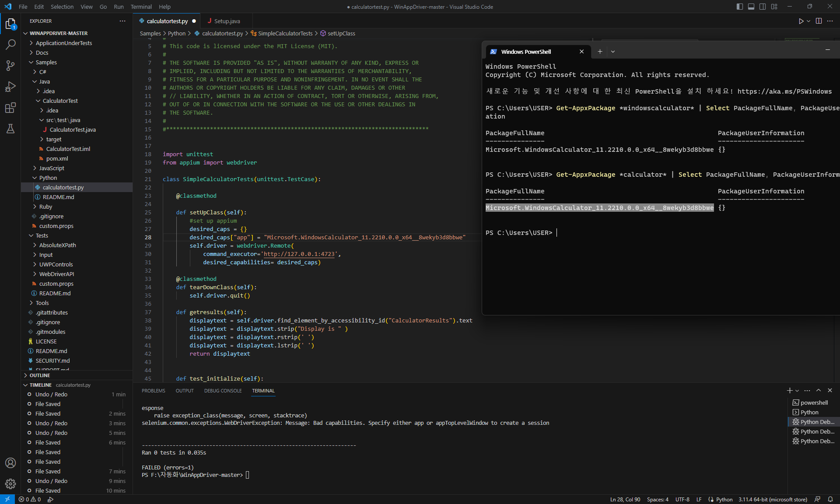840x504 pixels.
Task: Switch to the Setup.java tab
Action: [227, 21]
